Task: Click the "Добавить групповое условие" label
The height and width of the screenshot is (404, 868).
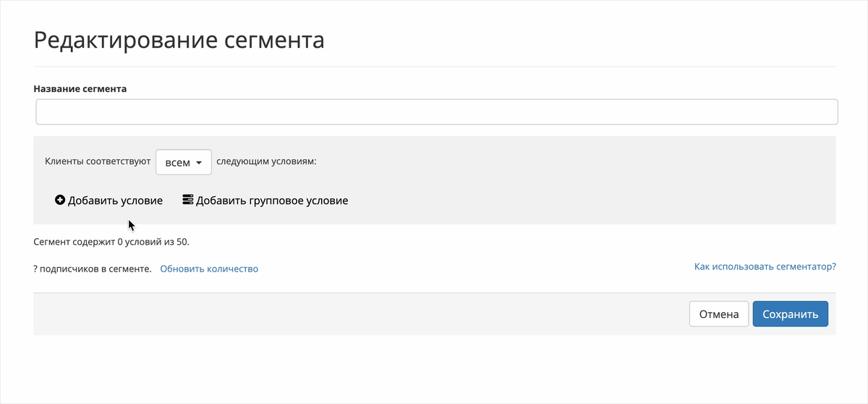Action: (272, 201)
